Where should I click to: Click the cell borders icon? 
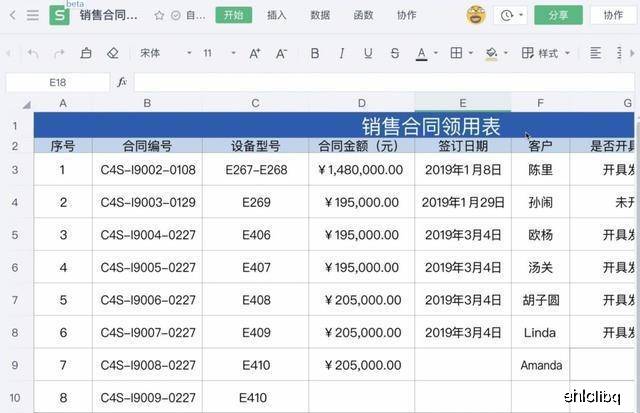456,53
